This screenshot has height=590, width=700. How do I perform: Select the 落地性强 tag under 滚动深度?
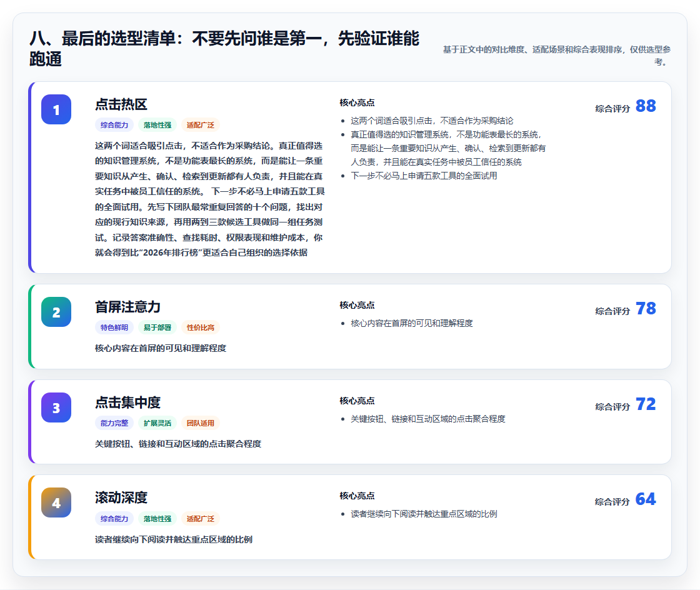157,519
